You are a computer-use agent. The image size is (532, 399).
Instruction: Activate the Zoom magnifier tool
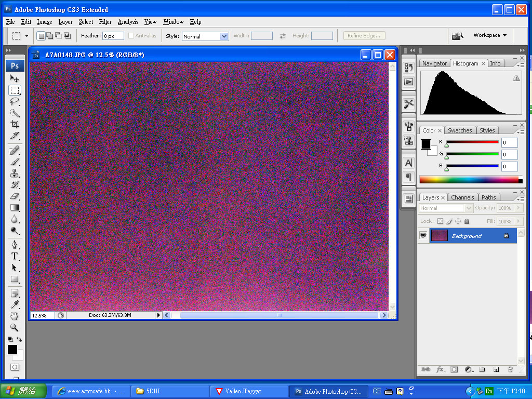[x=15, y=328]
